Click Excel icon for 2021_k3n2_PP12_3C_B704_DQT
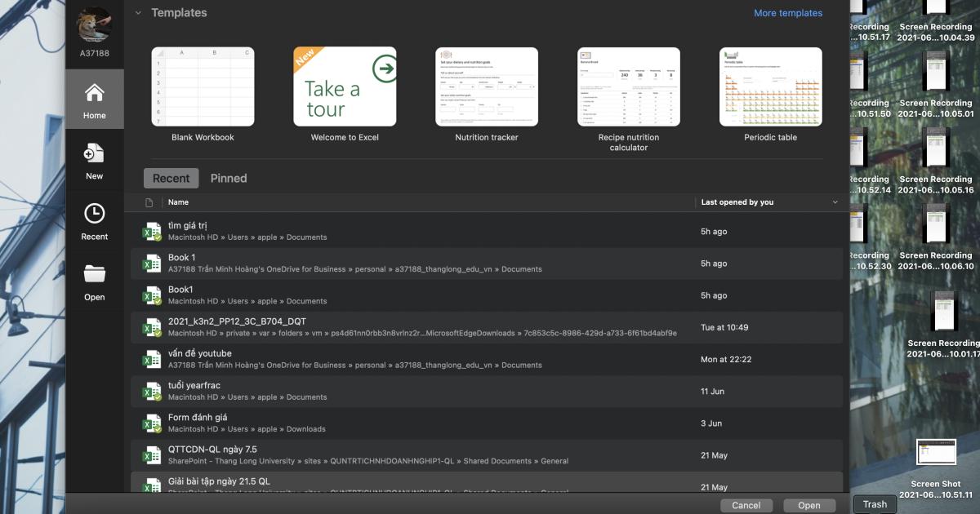This screenshot has width=980, height=514. pos(152,327)
